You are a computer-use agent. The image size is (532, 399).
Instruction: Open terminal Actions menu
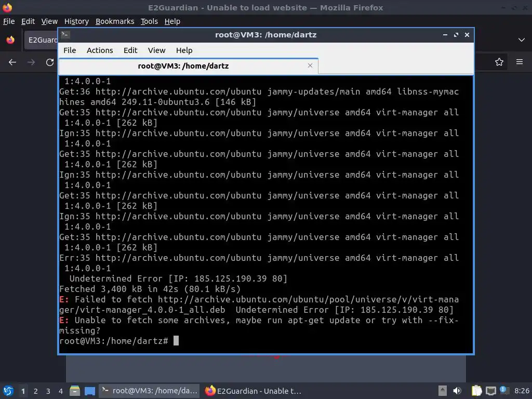point(100,50)
